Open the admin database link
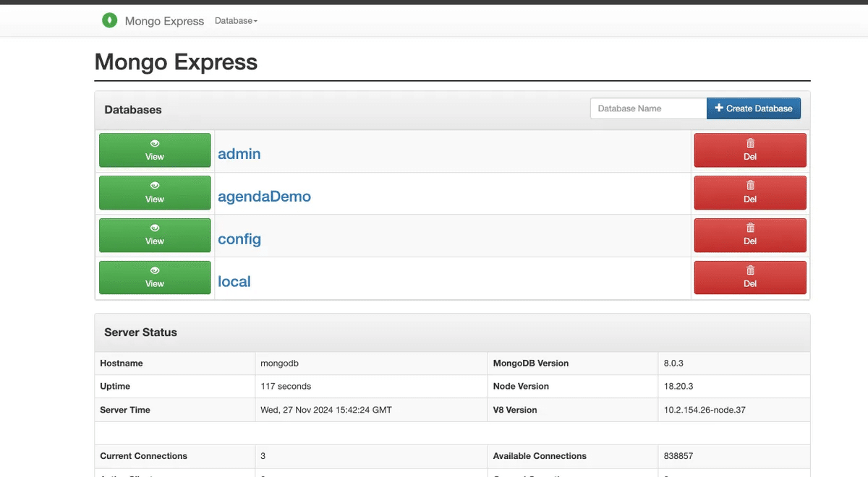 [239, 154]
